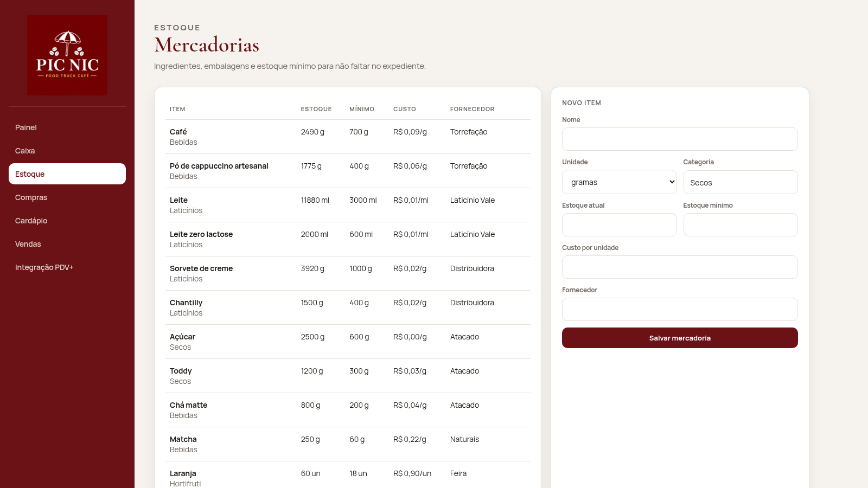
Task: Click the Feira supplier cell
Action: (458, 473)
